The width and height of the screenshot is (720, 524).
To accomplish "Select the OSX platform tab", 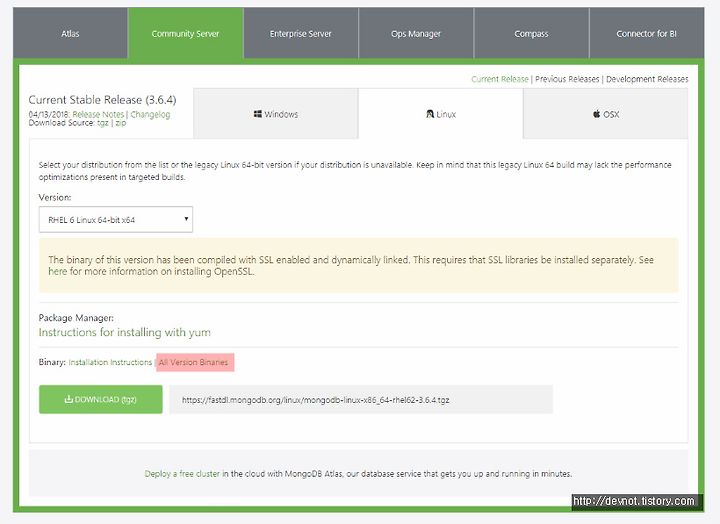I will click(605, 113).
